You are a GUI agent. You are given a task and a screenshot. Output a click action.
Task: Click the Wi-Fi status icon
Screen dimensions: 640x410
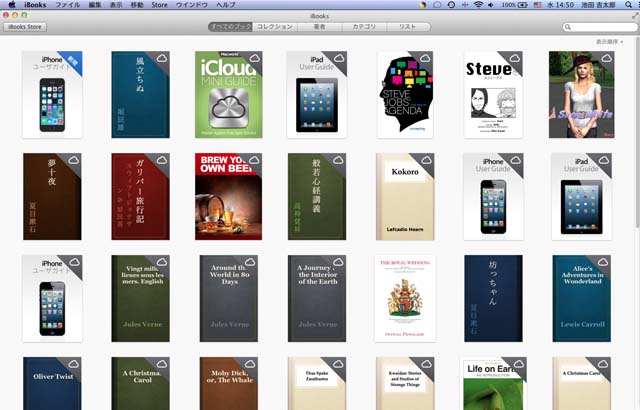pos(478,5)
